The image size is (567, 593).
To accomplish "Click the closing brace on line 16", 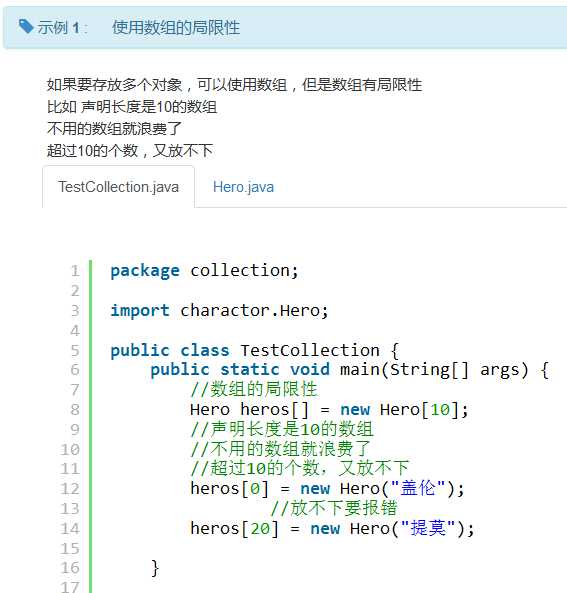I will [x=155, y=568].
